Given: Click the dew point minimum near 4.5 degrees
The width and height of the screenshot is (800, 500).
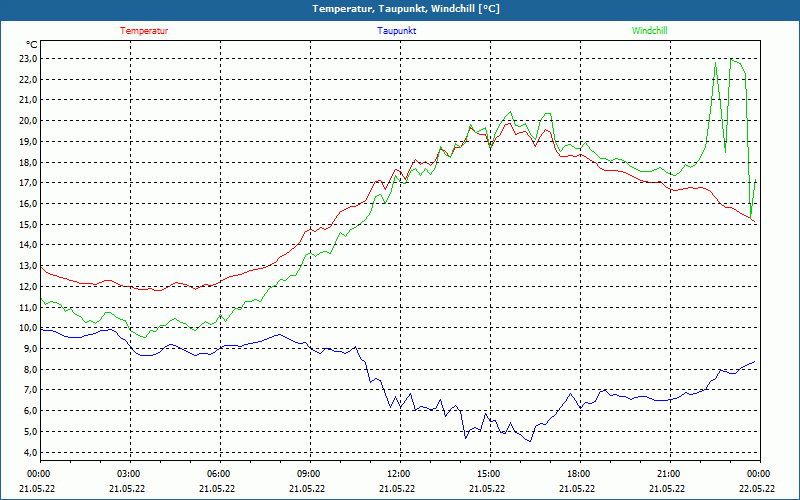Looking at the screenshot, I should [530, 441].
